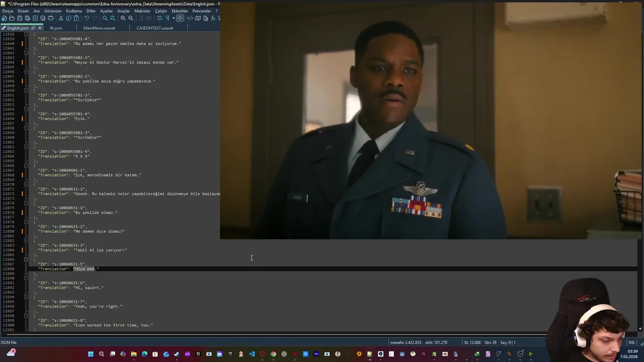Open the Çalıştır menu
The width and height of the screenshot is (644, 362).
(161, 11)
